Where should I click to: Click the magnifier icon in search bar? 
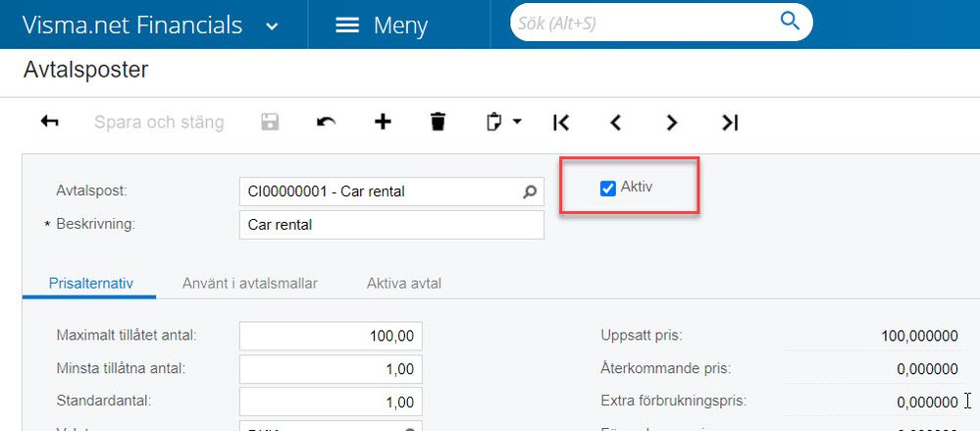(x=790, y=22)
